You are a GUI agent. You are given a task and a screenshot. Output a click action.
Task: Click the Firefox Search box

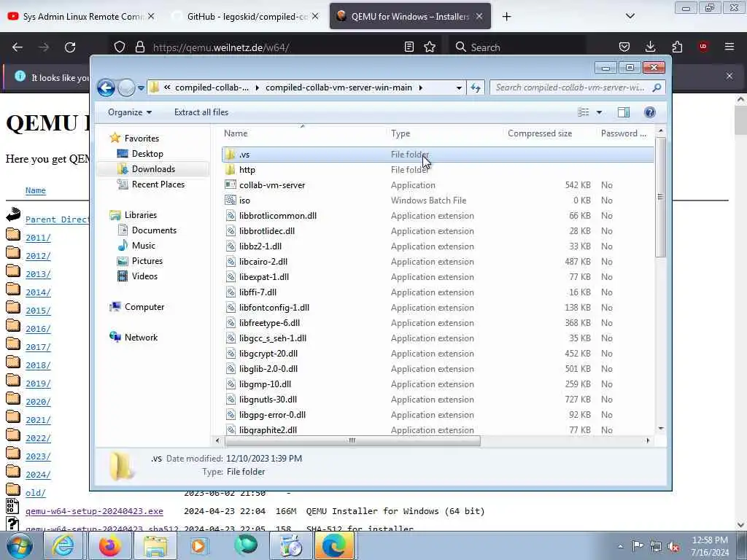[x=519, y=47]
